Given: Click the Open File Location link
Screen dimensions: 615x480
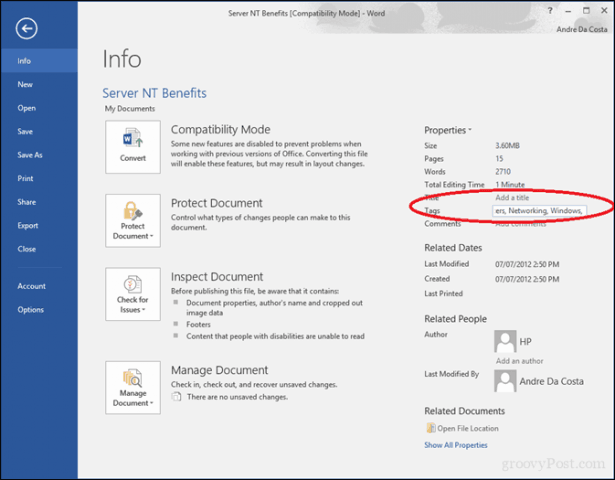Looking at the screenshot, I should (x=468, y=428).
